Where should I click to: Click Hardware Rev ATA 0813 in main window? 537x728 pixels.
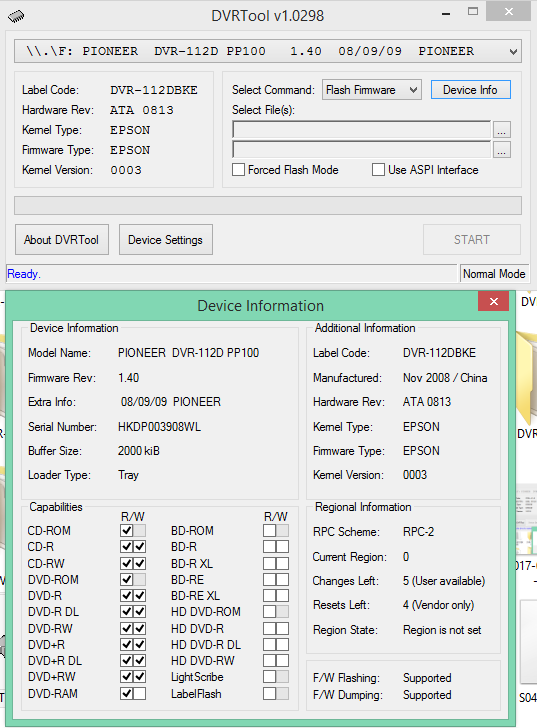[142, 110]
